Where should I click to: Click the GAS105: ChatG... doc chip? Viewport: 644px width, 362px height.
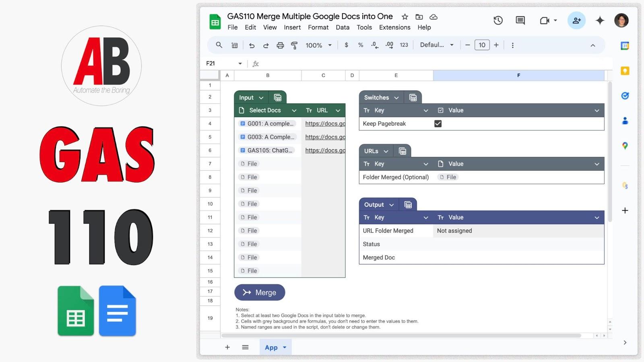tap(267, 150)
